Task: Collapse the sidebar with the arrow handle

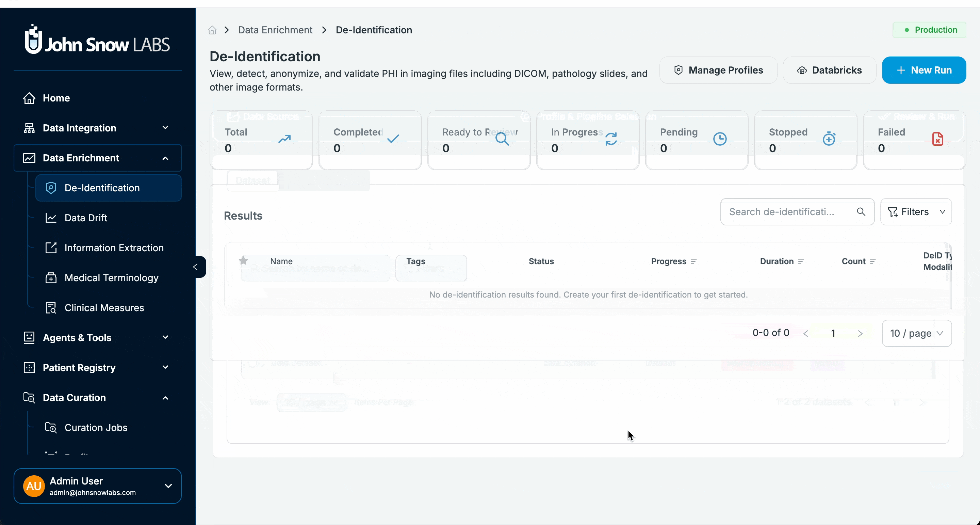Action: point(196,267)
